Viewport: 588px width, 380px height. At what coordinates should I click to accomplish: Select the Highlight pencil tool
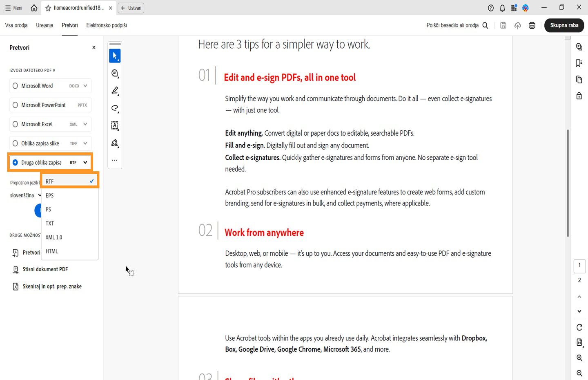coord(115,91)
